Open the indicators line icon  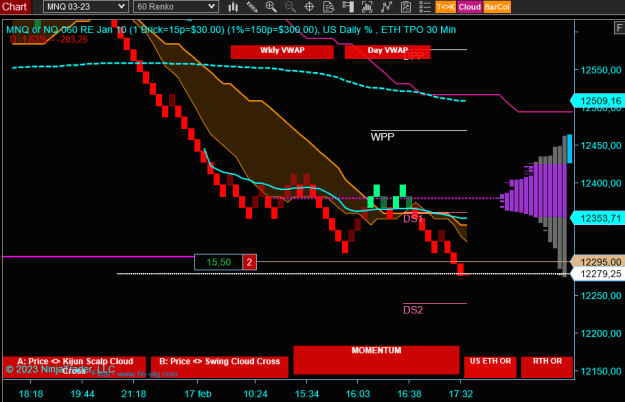(x=386, y=7)
